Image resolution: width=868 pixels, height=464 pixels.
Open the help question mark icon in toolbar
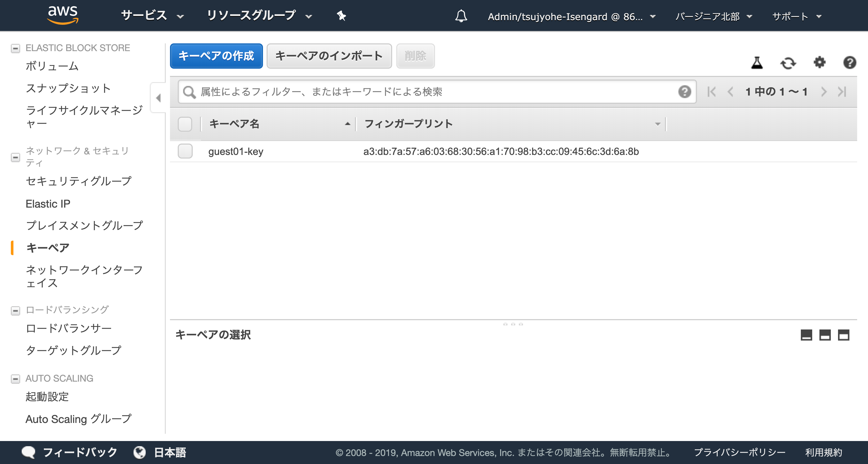[849, 62]
